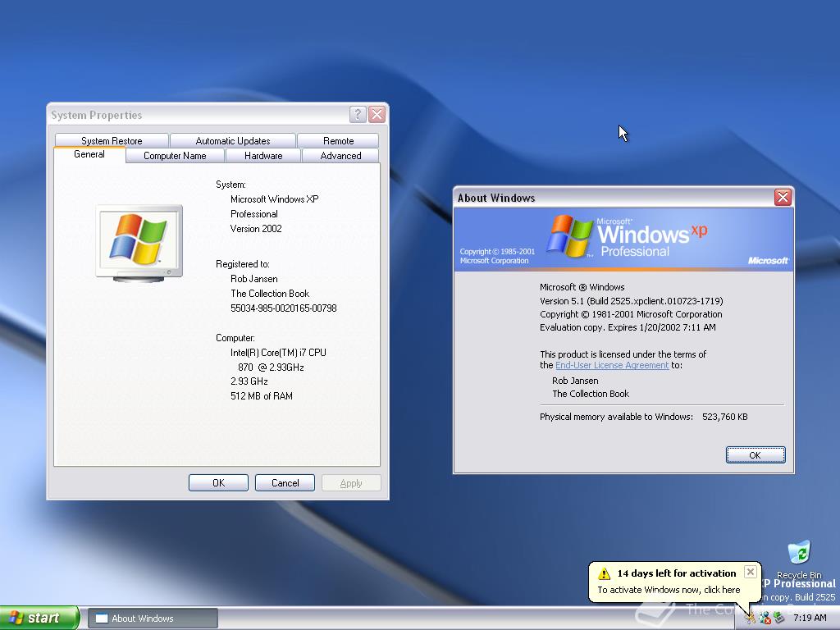840x630 pixels.
Task: Click the monitor Windows logo image
Action: pyautogui.click(x=139, y=243)
